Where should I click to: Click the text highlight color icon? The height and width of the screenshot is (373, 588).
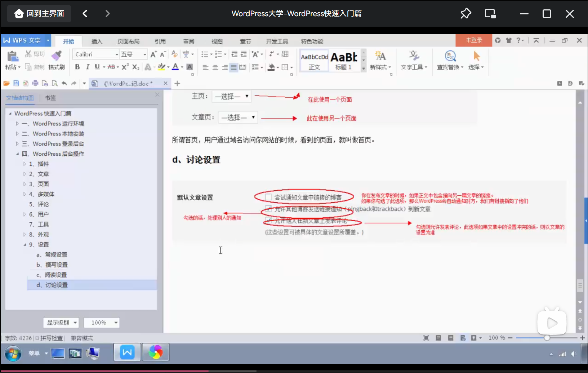pyautogui.click(x=162, y=67)
